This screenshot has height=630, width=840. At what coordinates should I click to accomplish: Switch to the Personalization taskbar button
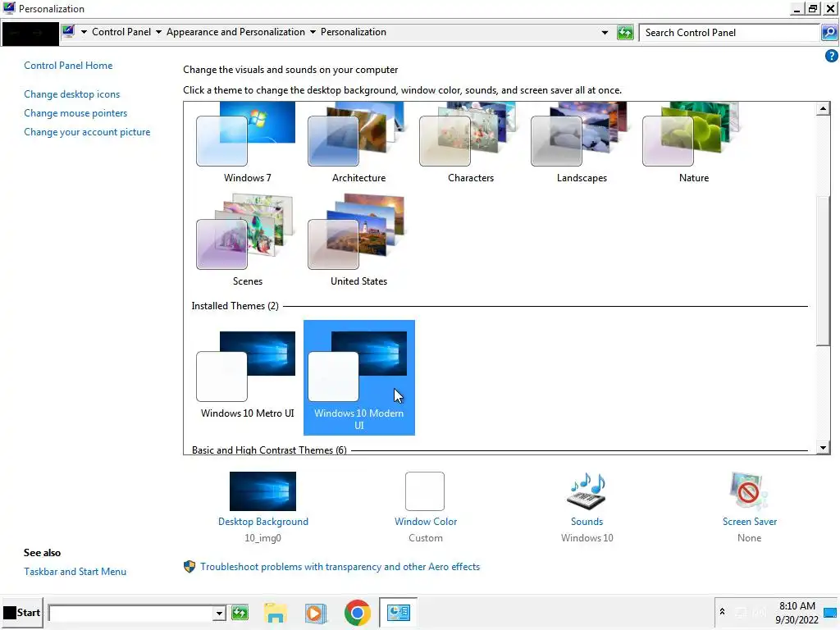click(398, 612)
